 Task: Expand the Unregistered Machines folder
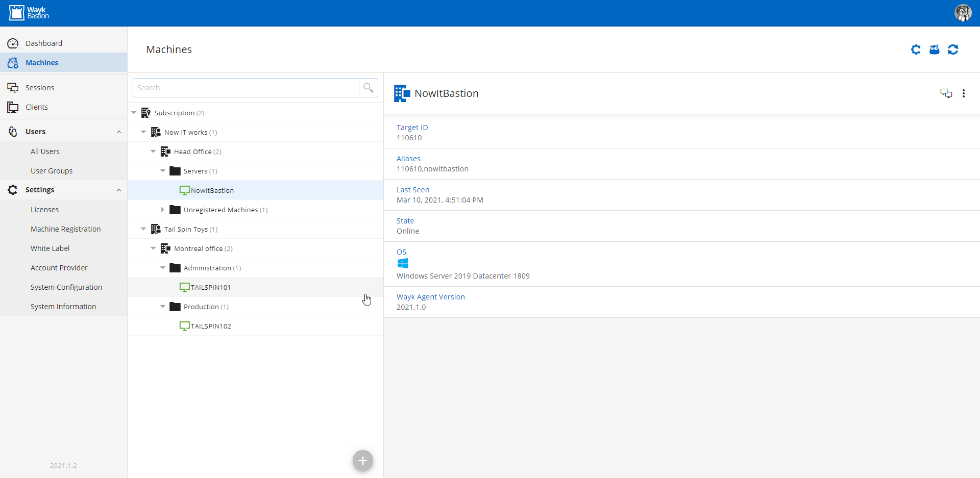(163, 210)
